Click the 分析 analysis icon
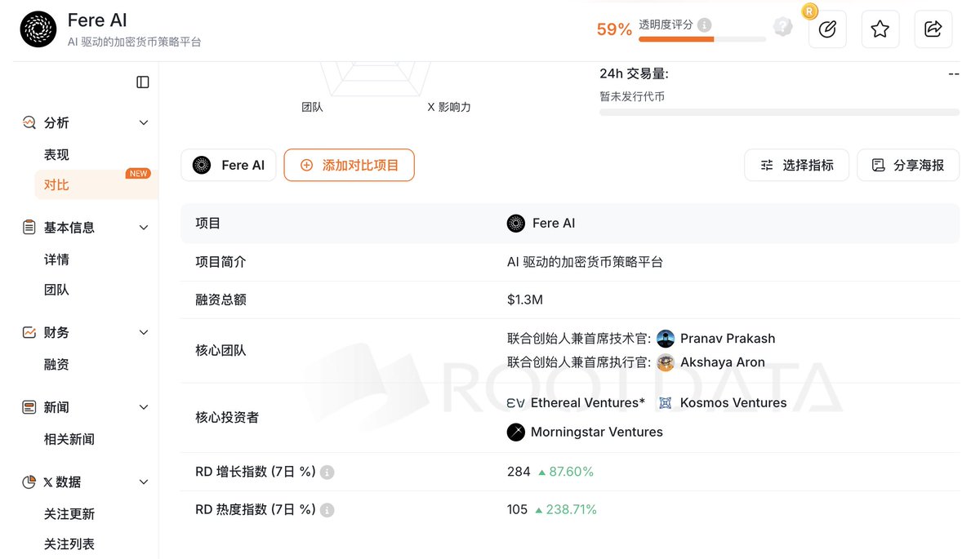Image resolution: width=980 pixels, height=559 pixels. pos(29,122)
